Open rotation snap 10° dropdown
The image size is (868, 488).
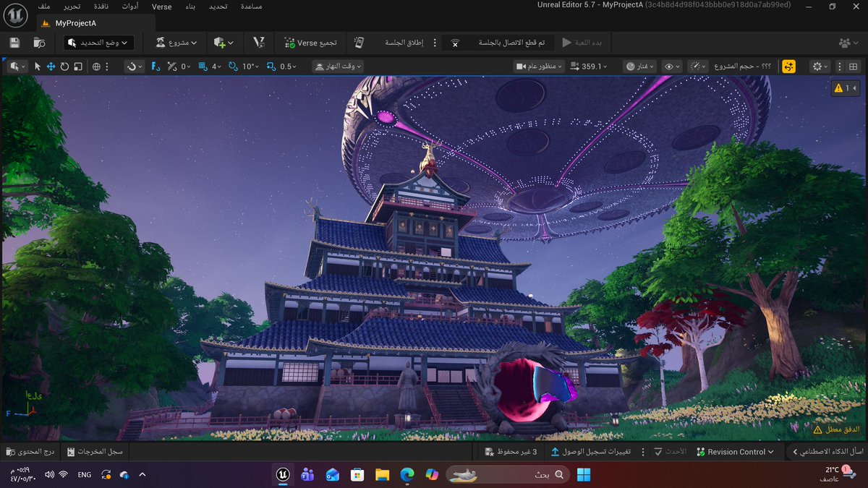tap(250, 66)
